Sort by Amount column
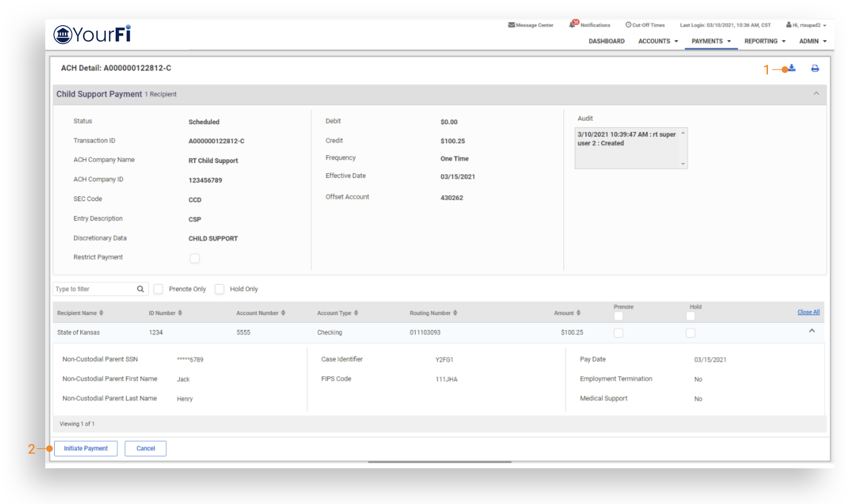The width and height of the screenshot is (858, 504). tap(578, 313)
